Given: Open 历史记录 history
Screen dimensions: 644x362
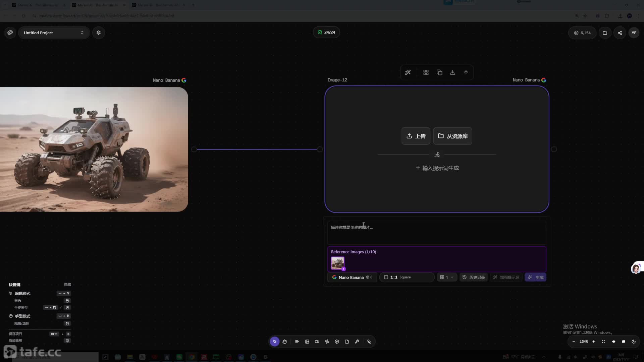Looking at the screenshot, I should click(474, 277).
